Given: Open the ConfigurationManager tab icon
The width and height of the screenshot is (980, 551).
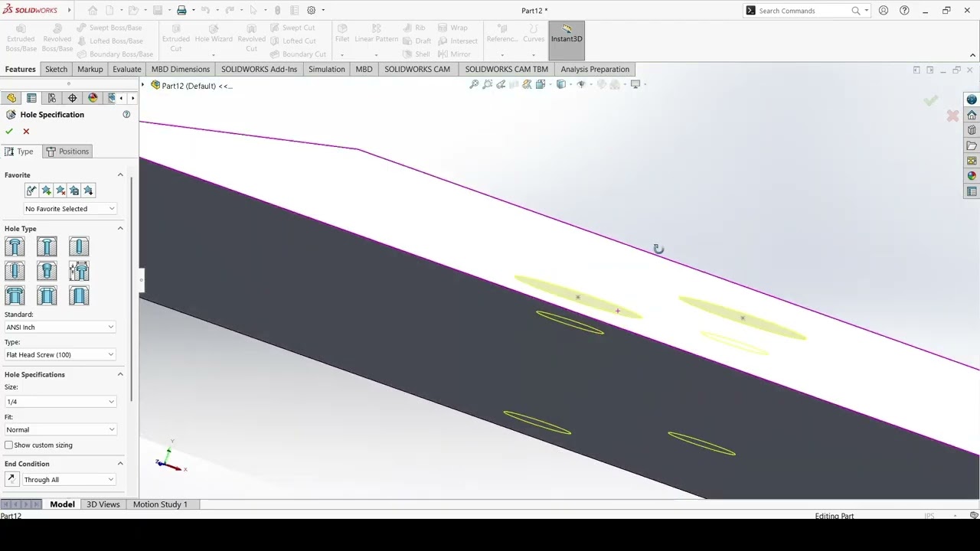Looking at the screenshot, I should (x=52, y=98).
